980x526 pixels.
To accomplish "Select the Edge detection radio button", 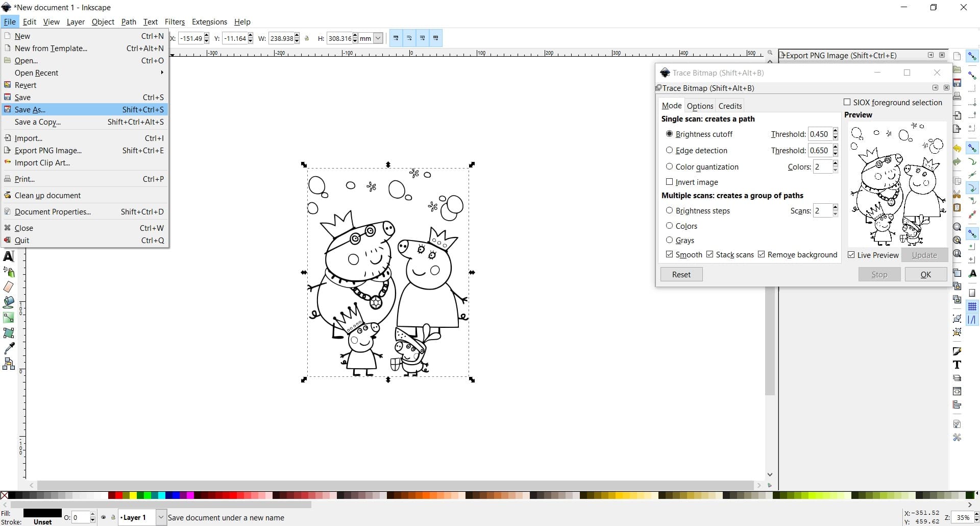I will pyautogui.click(x=670, y=150).
